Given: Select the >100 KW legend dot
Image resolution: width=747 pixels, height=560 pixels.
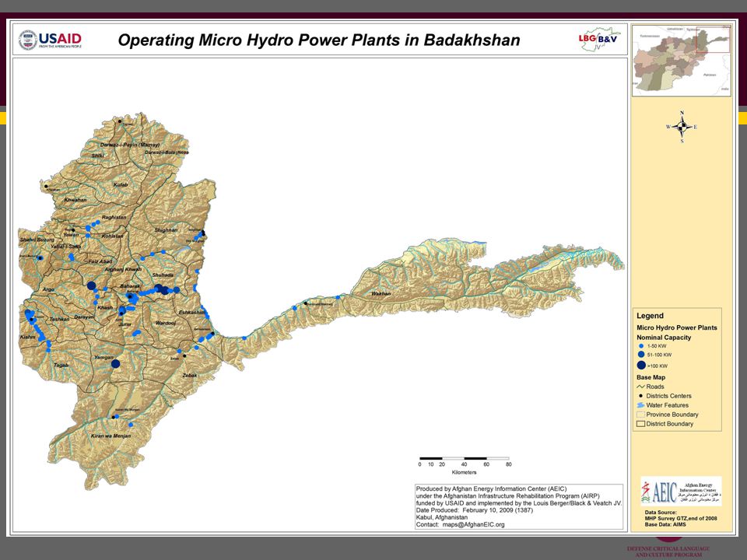Looking at the screenshot, I should tap(640, 366).
